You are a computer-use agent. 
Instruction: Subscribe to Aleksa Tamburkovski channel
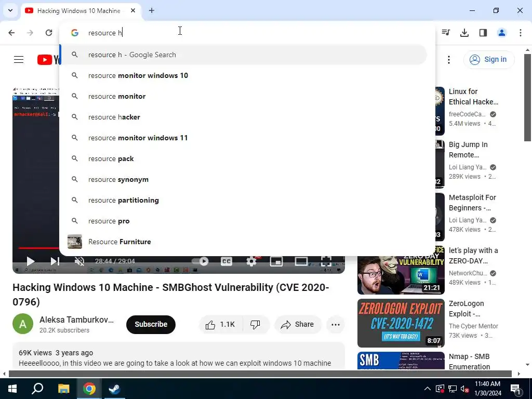(151, 325)
